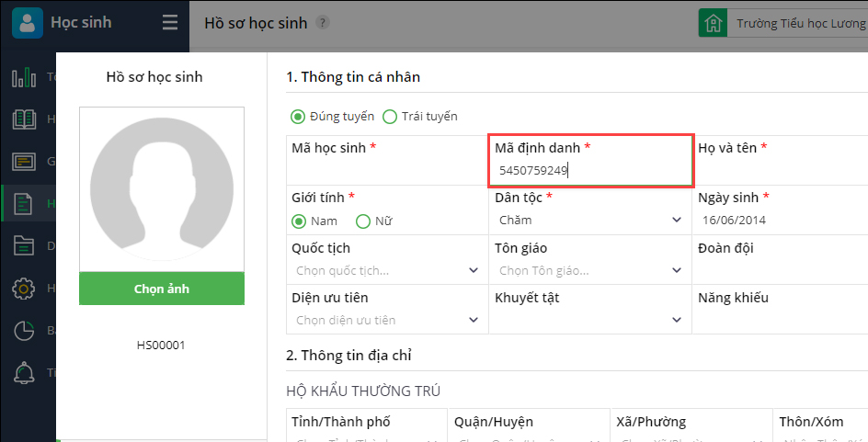Click the Mã định danh input field

590,170
